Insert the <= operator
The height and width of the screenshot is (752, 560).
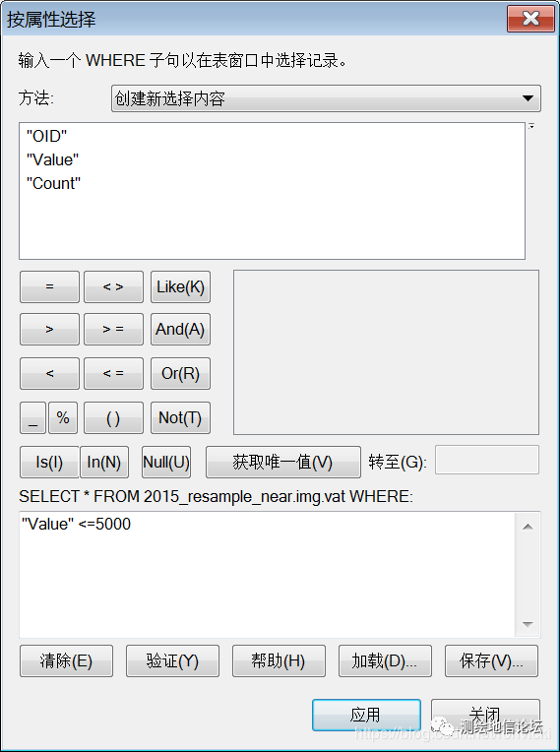point(113,373)
